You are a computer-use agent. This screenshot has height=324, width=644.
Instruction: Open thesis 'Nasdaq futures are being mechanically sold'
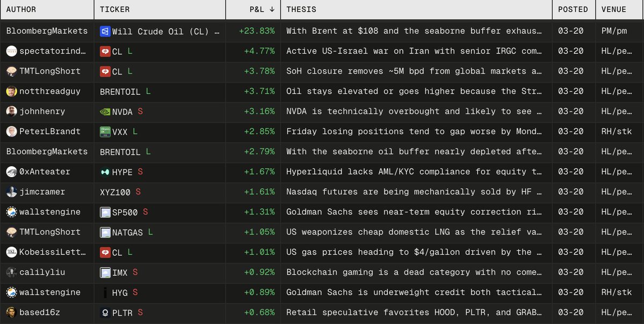pyautogui.click(x=414, y=192)
